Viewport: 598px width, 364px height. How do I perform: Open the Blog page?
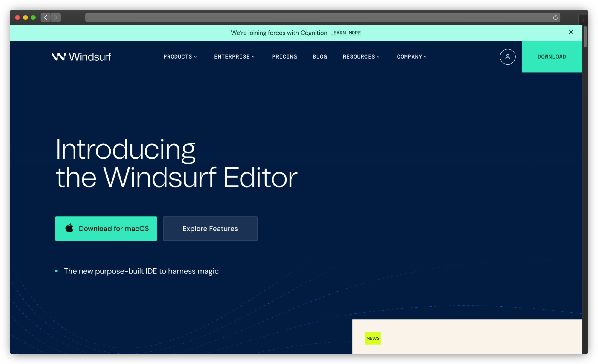pyautogui.click(x=320, y=57)
